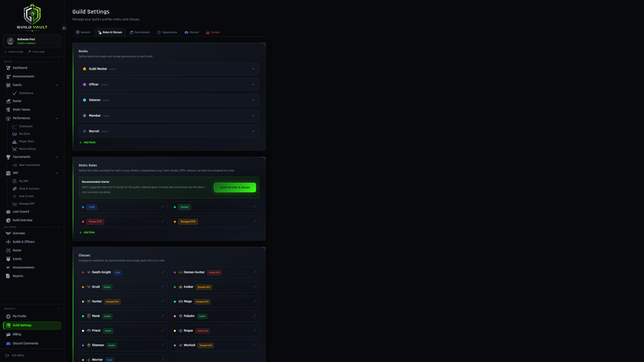The image size is (644, 362).
Task: Expand the Recruit rank row
Action: click(169, 131)
